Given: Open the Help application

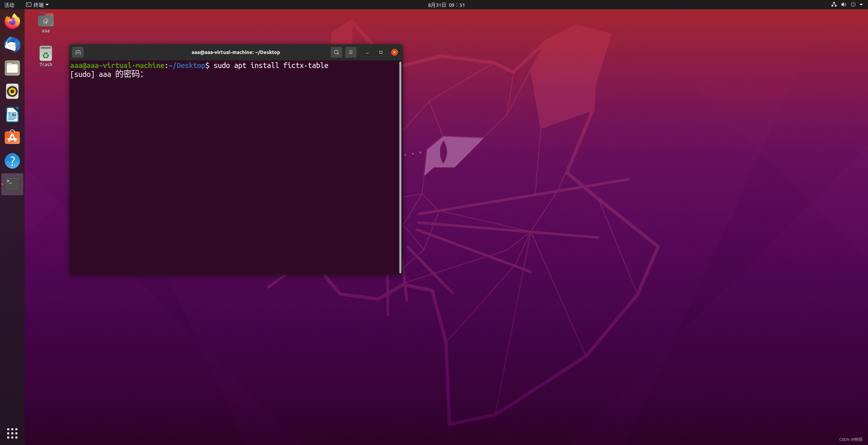Looking at the screenshot, I should point(12,161).
